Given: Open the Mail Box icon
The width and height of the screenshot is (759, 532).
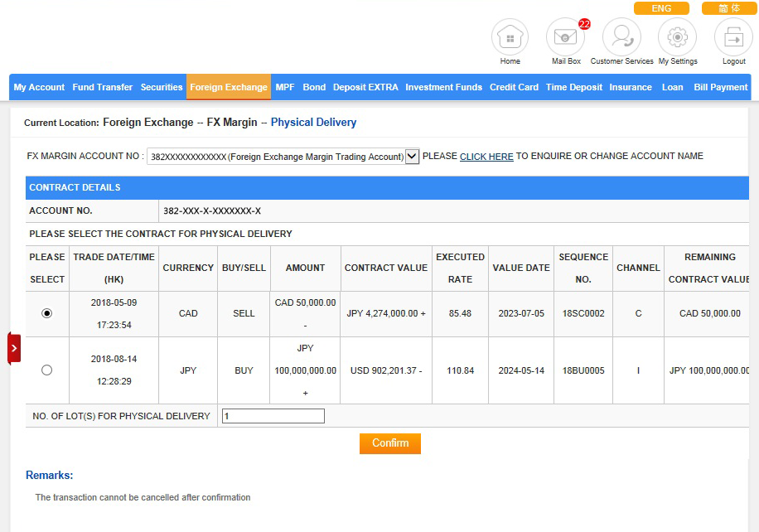Looking at the screenshot, I should point(566,37).
